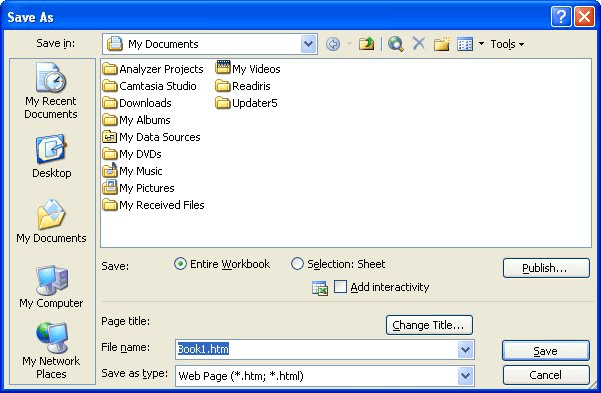601x393 pixels.
Task: Create a new folder with toolbar icon
Action: pyautogui.click(x=442, y=44)
